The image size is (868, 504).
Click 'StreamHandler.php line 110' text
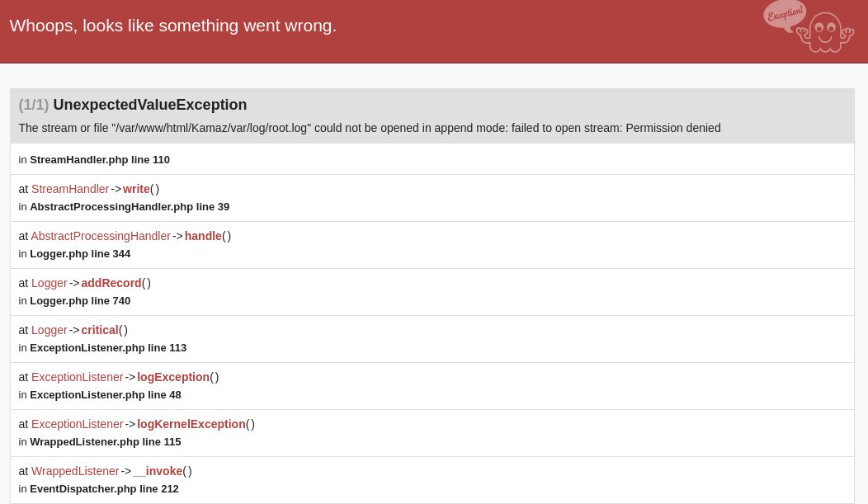click(100, 160)
